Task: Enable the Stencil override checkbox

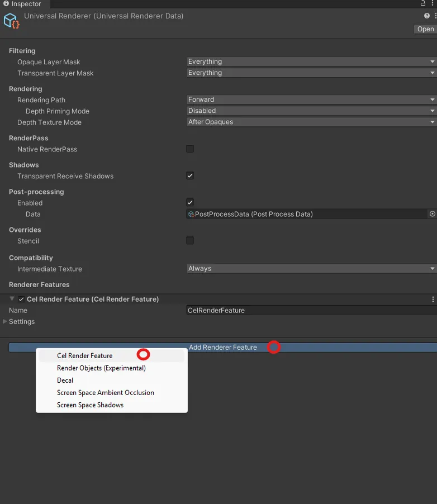Action: point(189,240)
